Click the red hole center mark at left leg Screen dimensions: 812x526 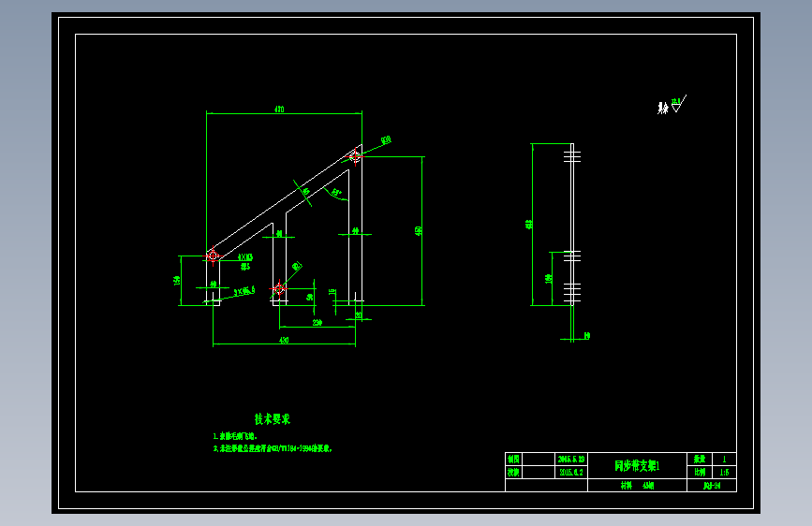(213, 256)
